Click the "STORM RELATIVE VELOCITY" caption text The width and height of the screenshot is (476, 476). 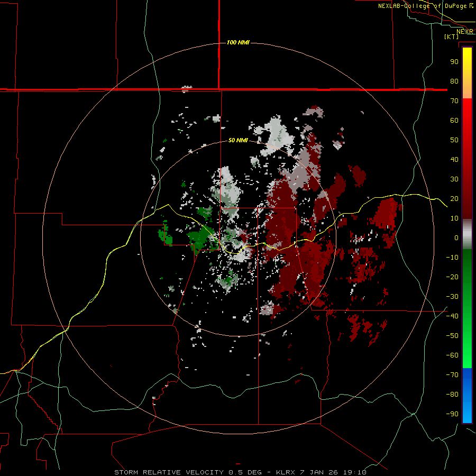169,472
